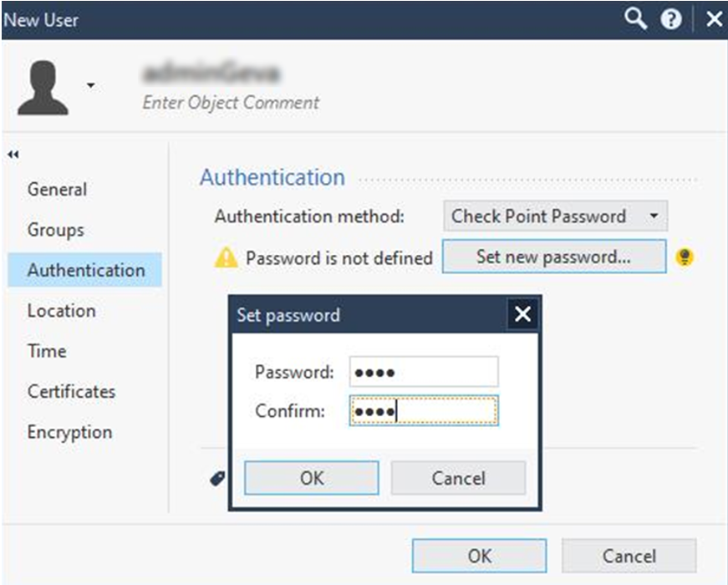Select the General tab

coord(57,190)
